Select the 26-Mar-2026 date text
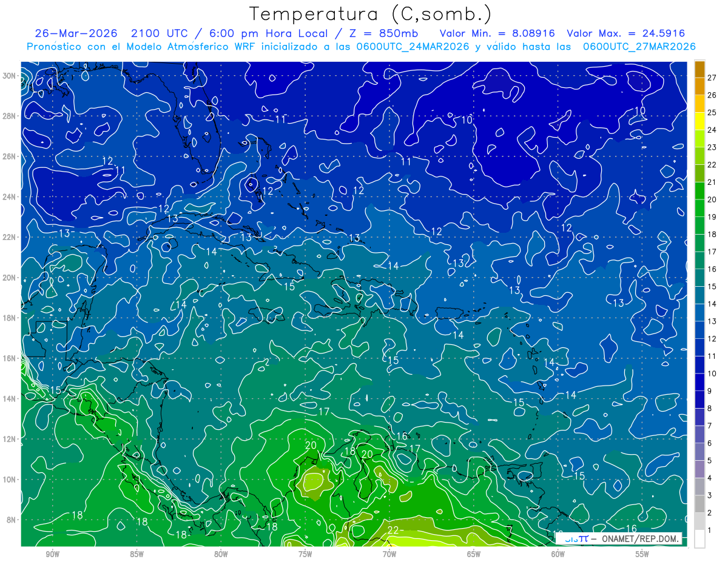This screenshot has height=562, width=728. coord(76,33)
